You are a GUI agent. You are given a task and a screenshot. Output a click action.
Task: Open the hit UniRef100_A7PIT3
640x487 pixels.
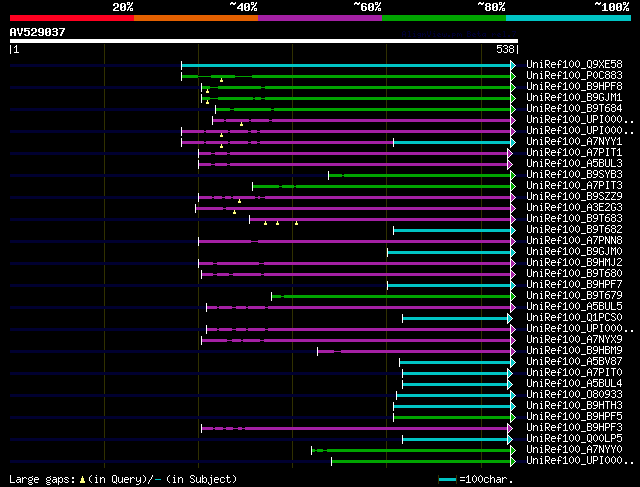tap(574, 186)
